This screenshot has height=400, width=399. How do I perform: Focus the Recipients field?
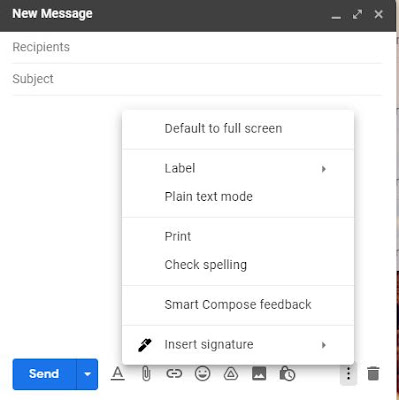tap(197, 47)
